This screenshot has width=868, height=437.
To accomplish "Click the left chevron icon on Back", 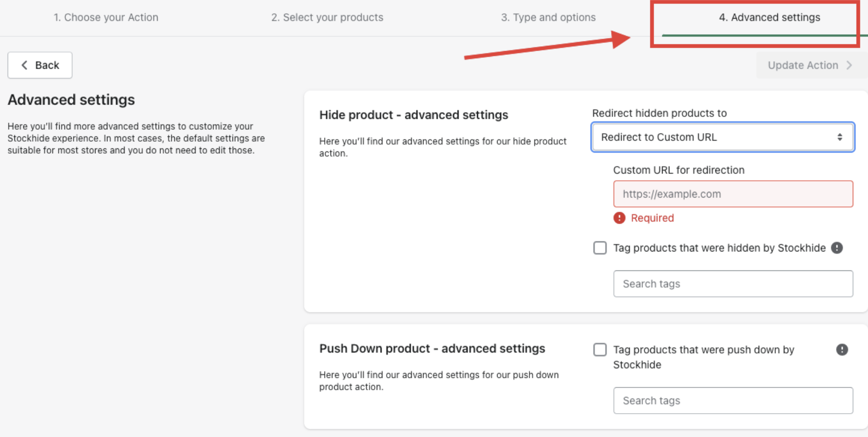I will coord(24,65).
